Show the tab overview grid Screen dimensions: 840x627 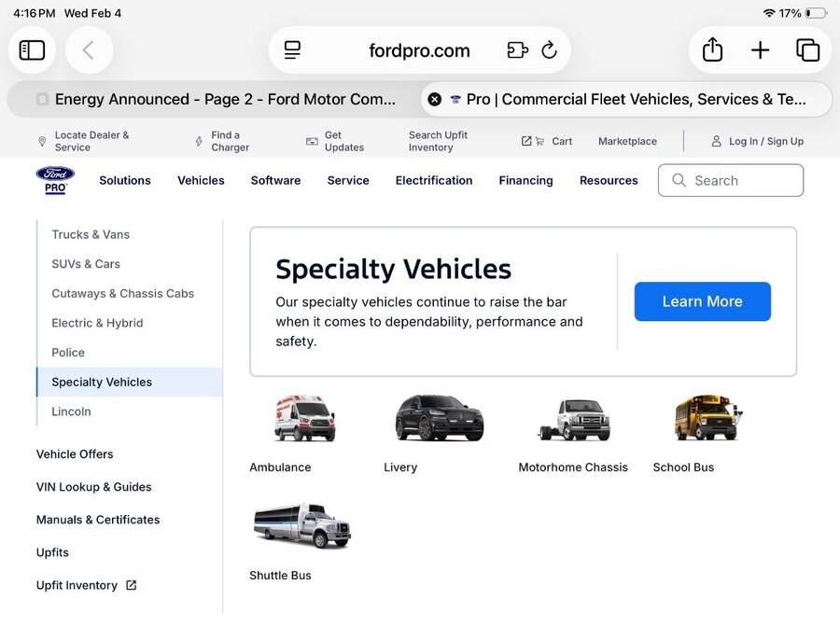pos(807,50)
